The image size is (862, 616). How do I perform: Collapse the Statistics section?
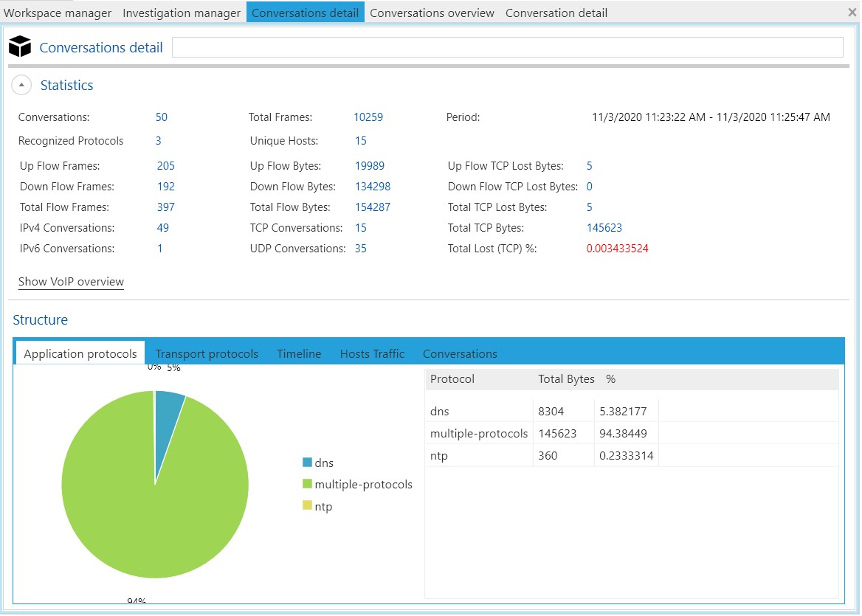(21, 86)
